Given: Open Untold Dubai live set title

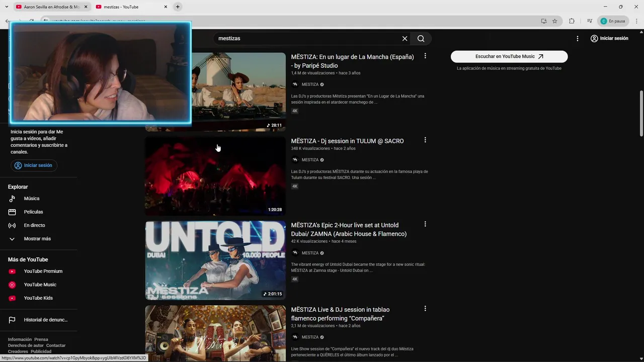Looking at the screenshot, I should coord(349,229).
